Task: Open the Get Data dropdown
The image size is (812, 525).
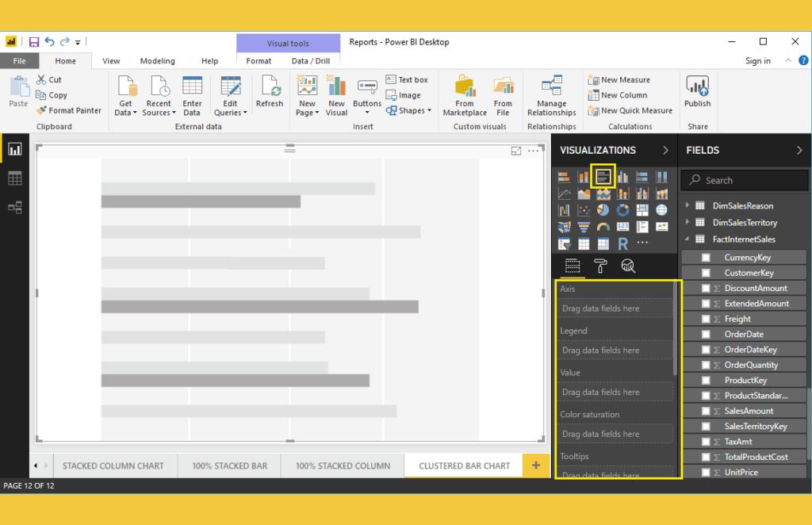Action: [x=125, y=108]
